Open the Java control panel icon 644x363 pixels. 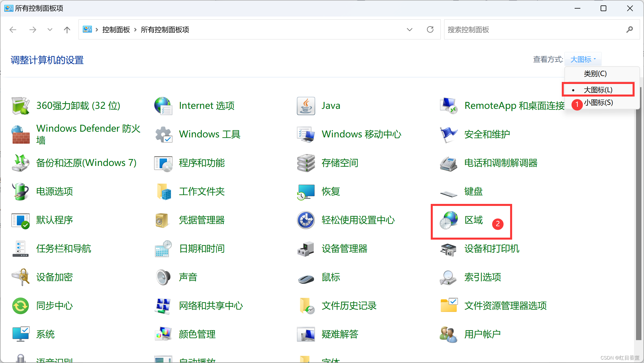306,106
